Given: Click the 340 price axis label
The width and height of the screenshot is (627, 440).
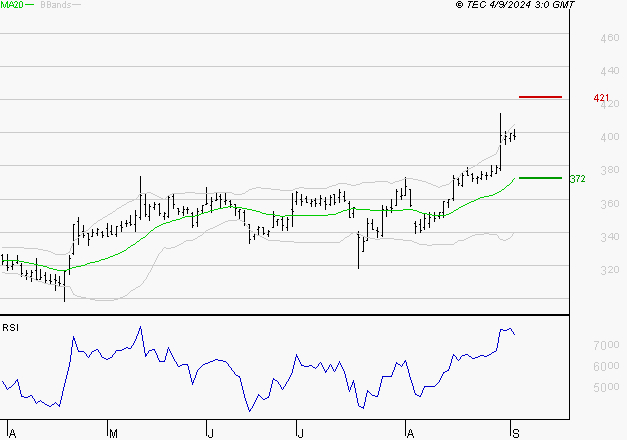Looking at the screenshot, I should click(x=609, y=237).
